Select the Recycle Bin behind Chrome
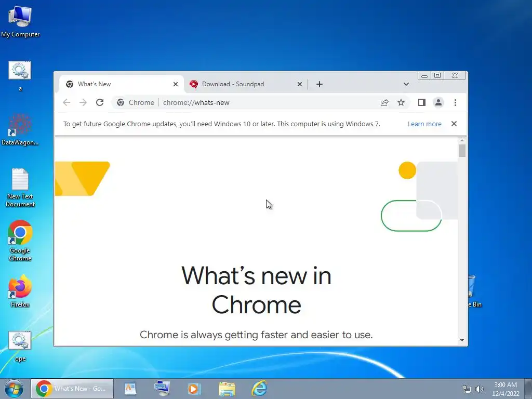The image size is (532, 399). [475, 292]
